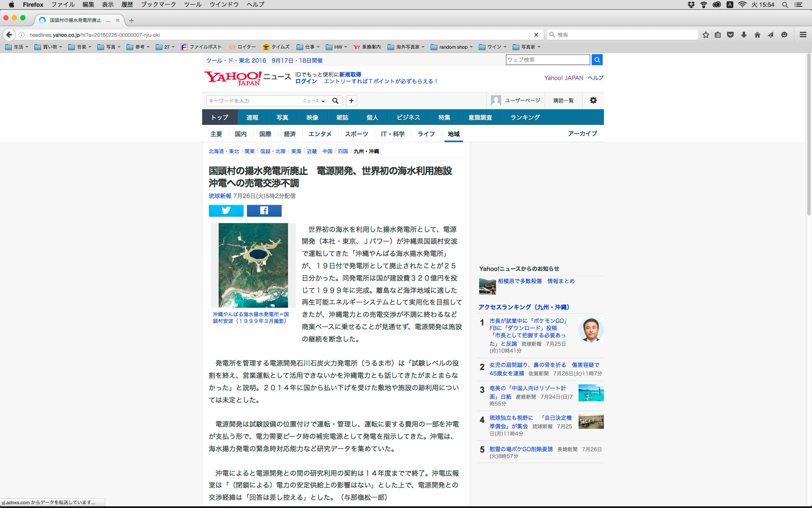Open Firefox hamburger menu
Image resolution: width=812 pixels, height=508 pixels.
click(803, 35)
